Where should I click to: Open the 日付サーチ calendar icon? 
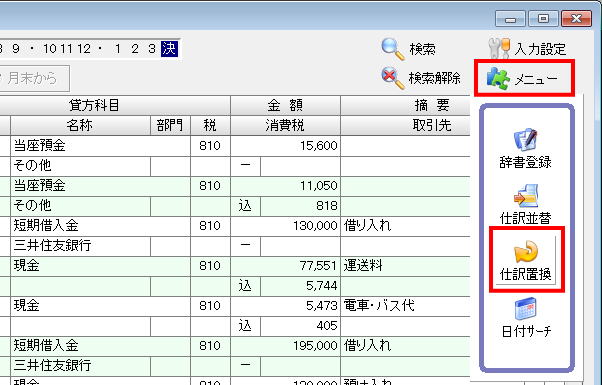coord(526,308)
